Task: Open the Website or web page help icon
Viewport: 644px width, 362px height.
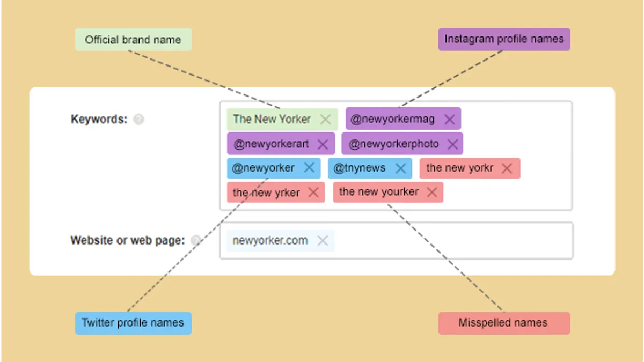Action: pyautogui.click(x=196, y=240)
